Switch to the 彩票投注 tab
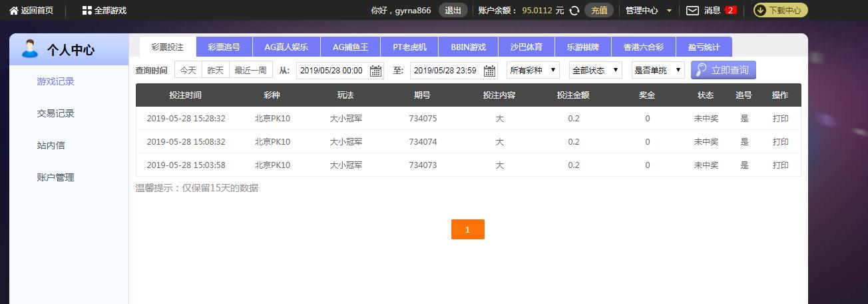The width and height of the screenshot is (868, 304). pos(168,47)
